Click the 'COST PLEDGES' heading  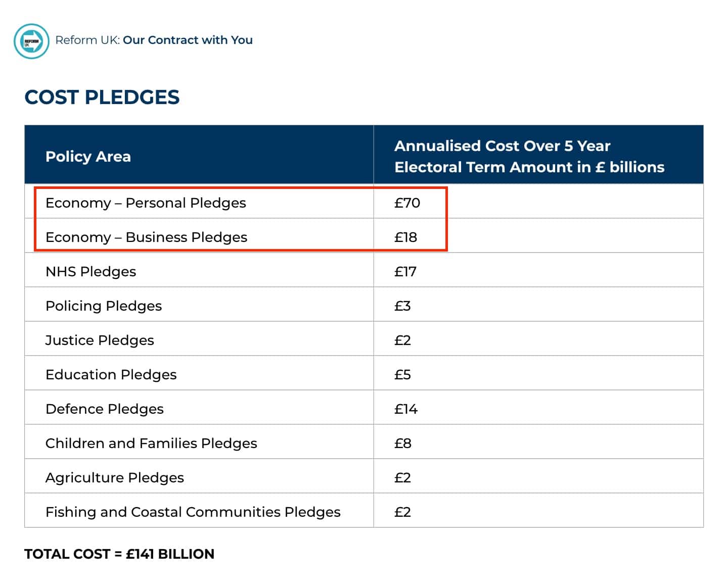102,97
